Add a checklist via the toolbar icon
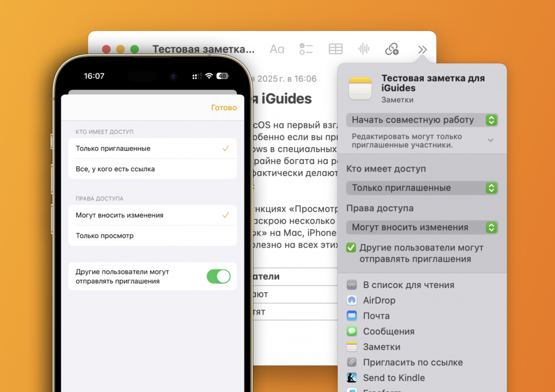Viewport: 555px width, 392px height. [306, 49]
